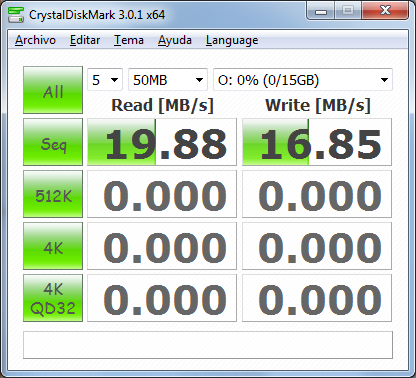Click the 512K write result 0.000
Image resolution: width=416 pixels, height=378 pixels.
tap(317, 194)
